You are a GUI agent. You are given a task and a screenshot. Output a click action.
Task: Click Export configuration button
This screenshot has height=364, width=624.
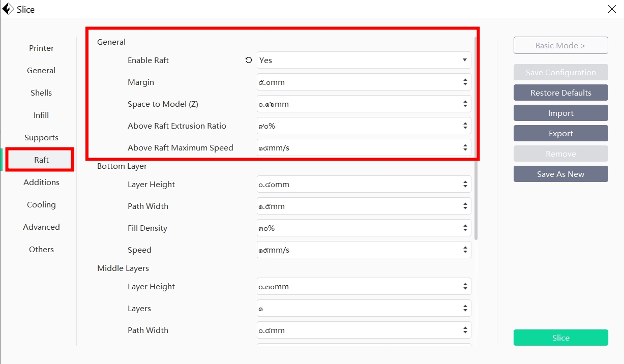point(560,133)
